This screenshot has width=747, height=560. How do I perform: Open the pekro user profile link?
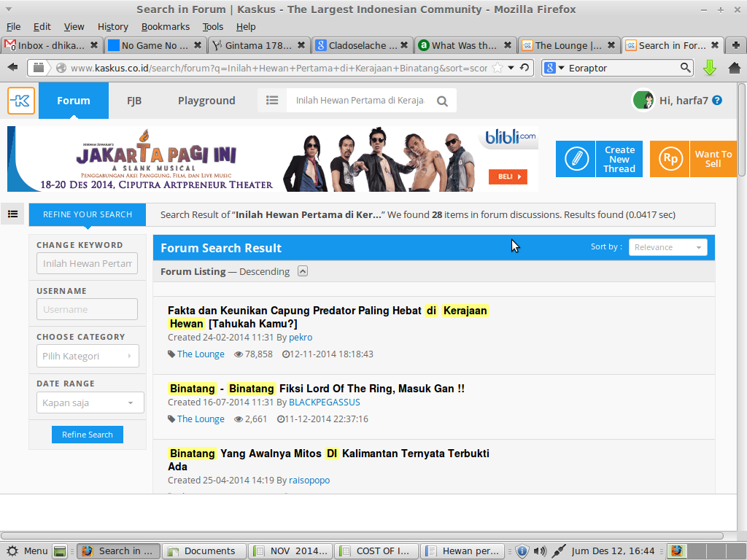pos(301,338)
